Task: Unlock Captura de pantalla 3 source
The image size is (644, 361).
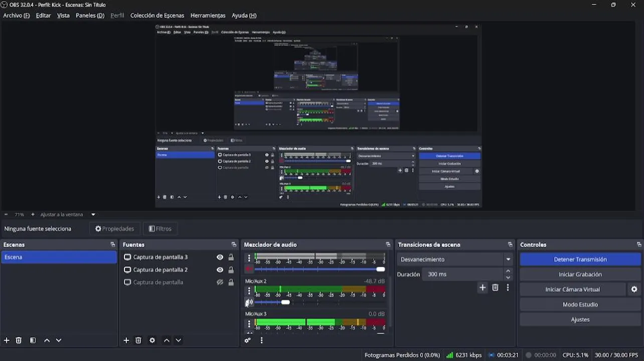Action: coord(231,257)
